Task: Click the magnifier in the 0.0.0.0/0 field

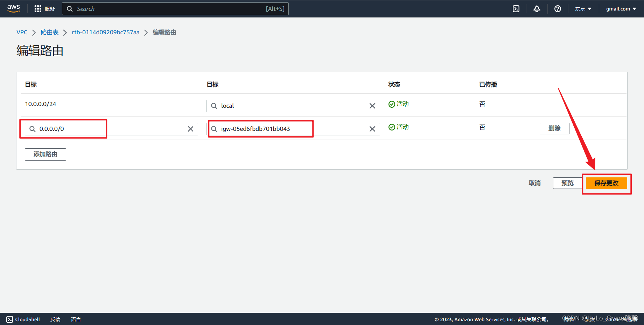Action: click(x=33, y=129)
